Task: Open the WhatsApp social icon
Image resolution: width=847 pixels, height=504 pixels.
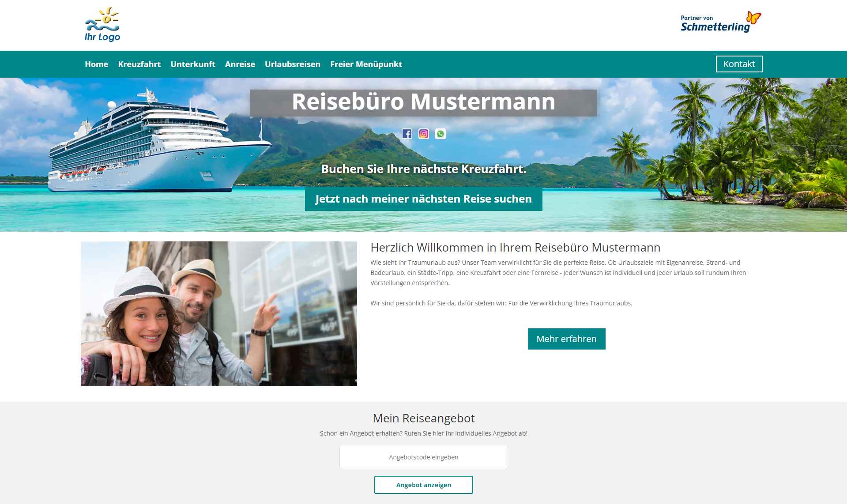Action: 440,134
